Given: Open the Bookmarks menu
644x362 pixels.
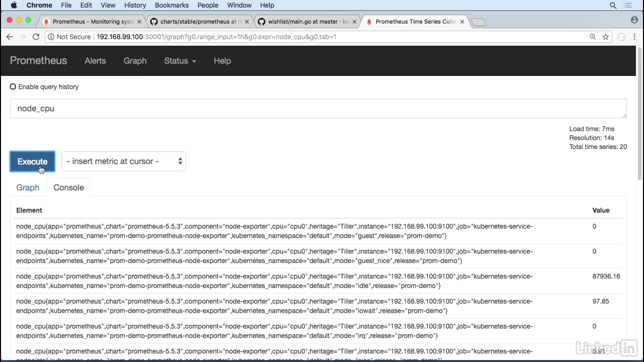Looking at the screenshot, I should pos(172,5).
